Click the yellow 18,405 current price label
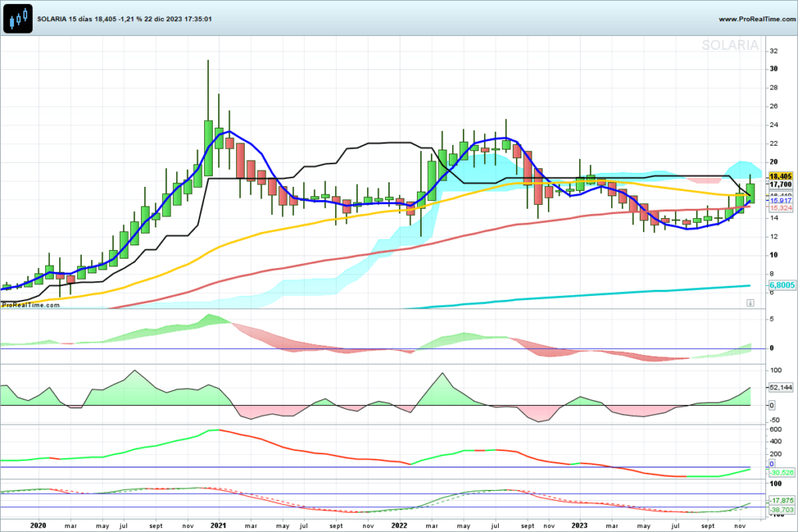 point(781,177)
